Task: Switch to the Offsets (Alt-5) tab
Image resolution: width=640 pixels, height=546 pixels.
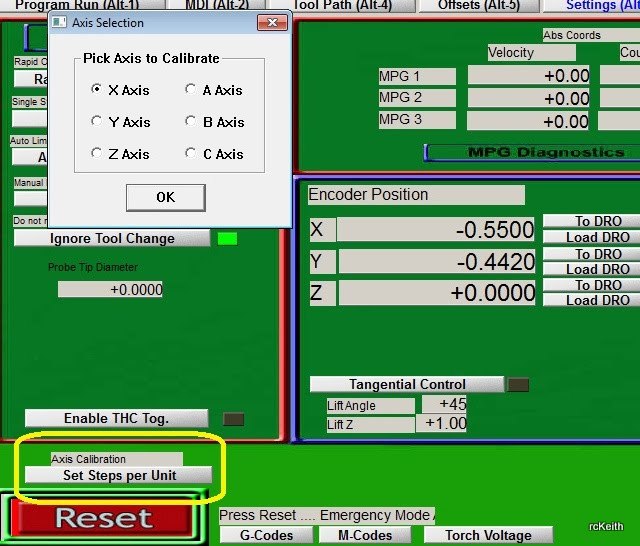Action: tap(478, 5)
